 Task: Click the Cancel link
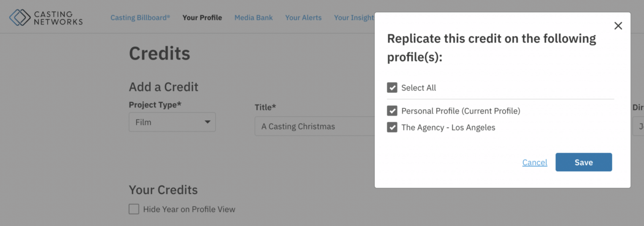pos(535,163)
